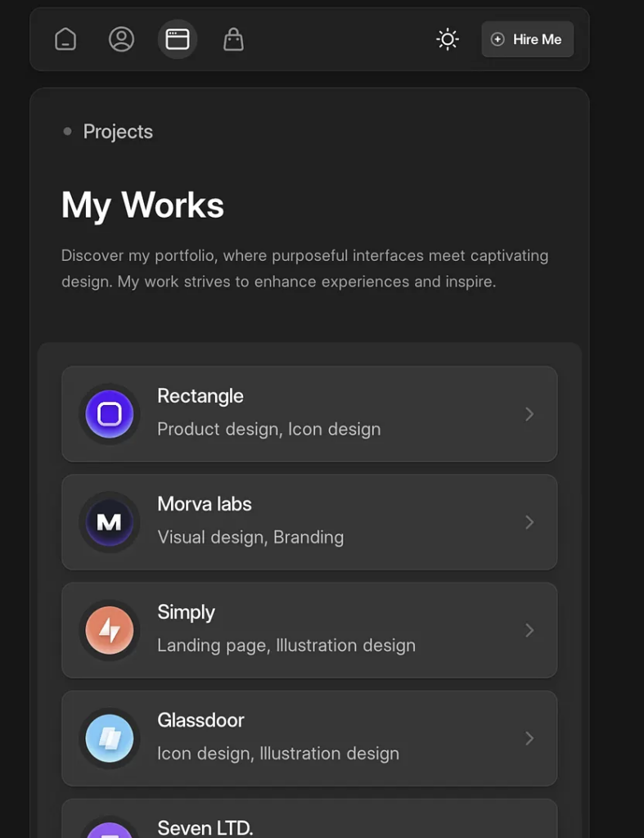Expand the Morva labs chevron arrow
The width and height of the screenshot is (644, 838).
529,522
